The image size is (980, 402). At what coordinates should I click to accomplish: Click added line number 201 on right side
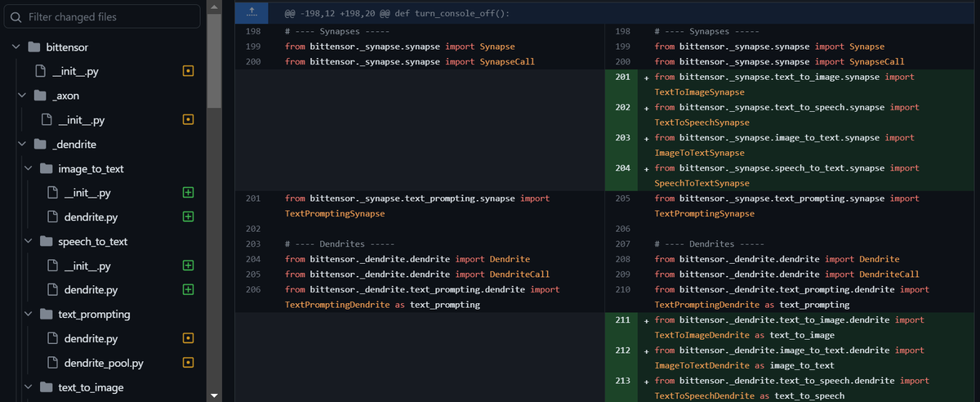pyautogui.click(x=622, y=77)
